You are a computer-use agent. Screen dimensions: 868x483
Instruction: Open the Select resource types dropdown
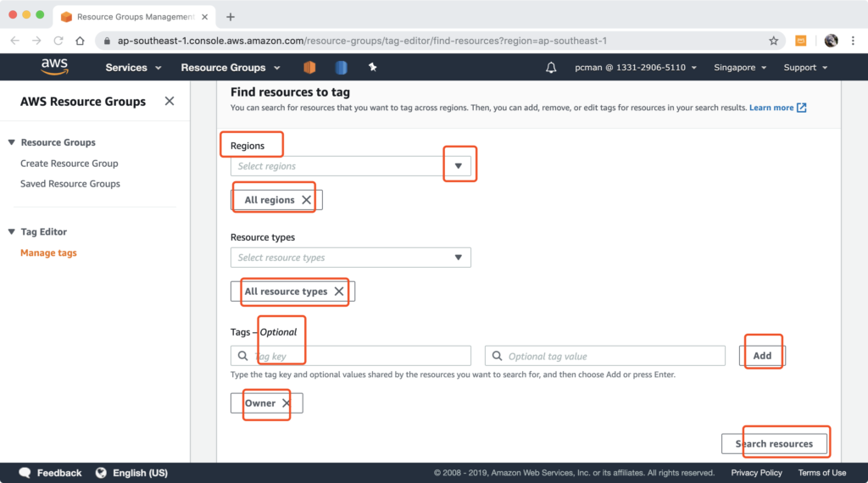click(x=350, y=258)
